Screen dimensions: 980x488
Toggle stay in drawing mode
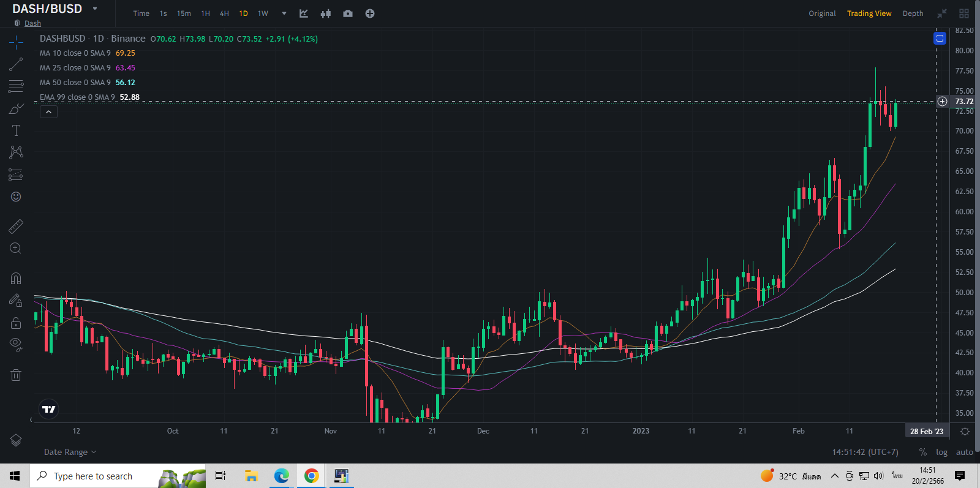[x=16, y=300]
